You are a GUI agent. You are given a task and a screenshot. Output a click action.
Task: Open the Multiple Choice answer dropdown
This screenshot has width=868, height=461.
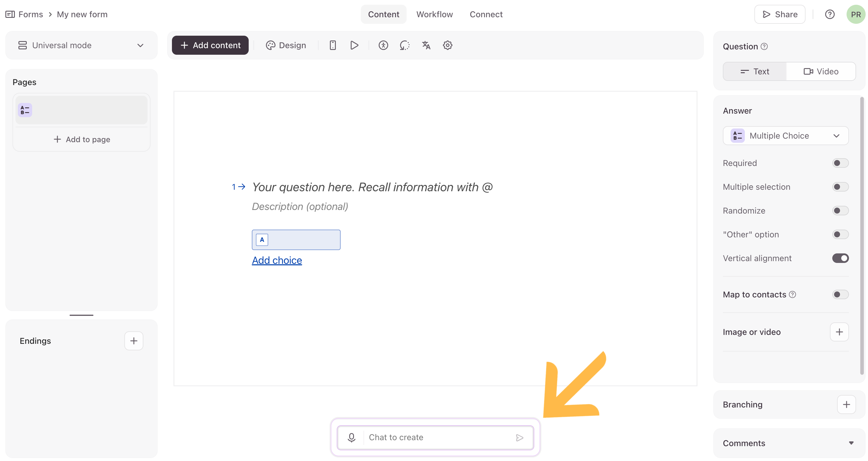(785, 136)
